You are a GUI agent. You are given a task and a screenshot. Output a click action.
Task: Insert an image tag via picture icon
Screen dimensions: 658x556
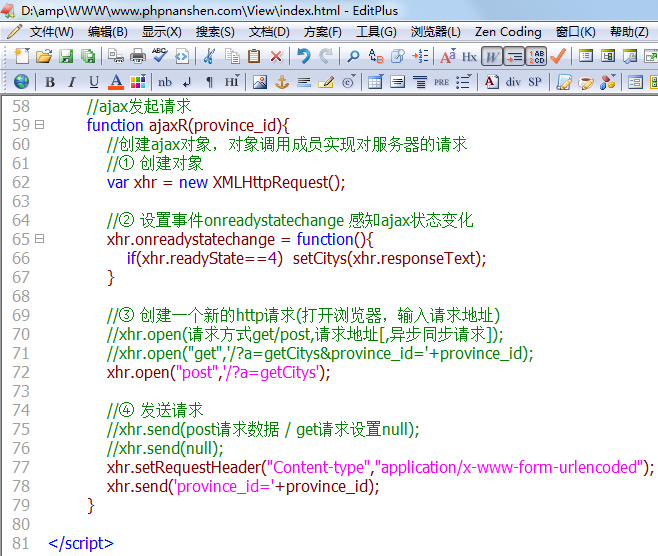coord(260,82)
